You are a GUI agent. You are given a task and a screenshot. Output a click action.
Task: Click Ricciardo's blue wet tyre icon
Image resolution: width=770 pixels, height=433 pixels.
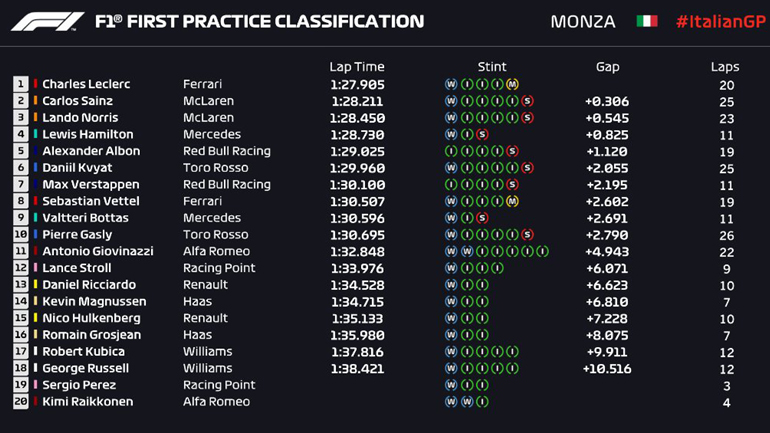pyautogui.click(x=451, y=285)
